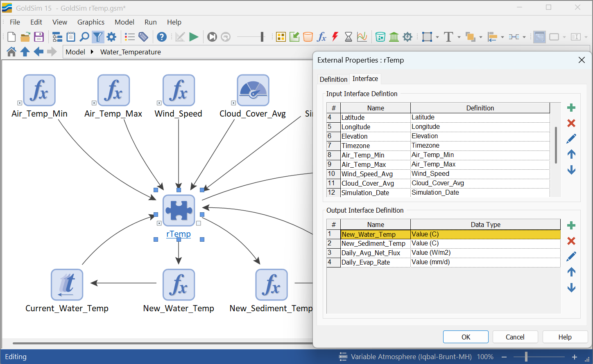This screenshot has width=593, height=364.
Task: Click the colored bullet list icon
Action: 130,37
